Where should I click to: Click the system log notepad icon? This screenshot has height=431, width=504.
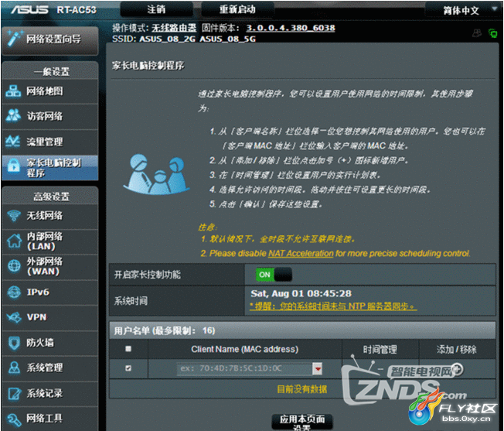[x=15, y=393]
